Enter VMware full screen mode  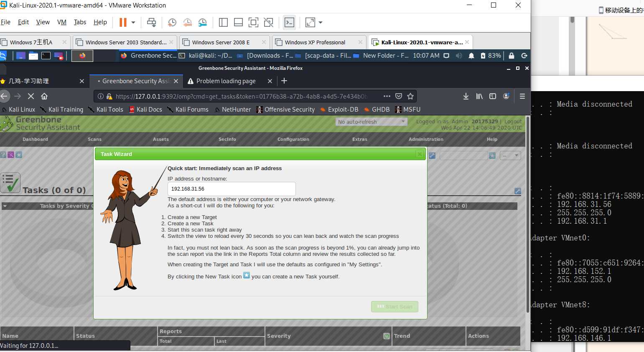point(253,23)
